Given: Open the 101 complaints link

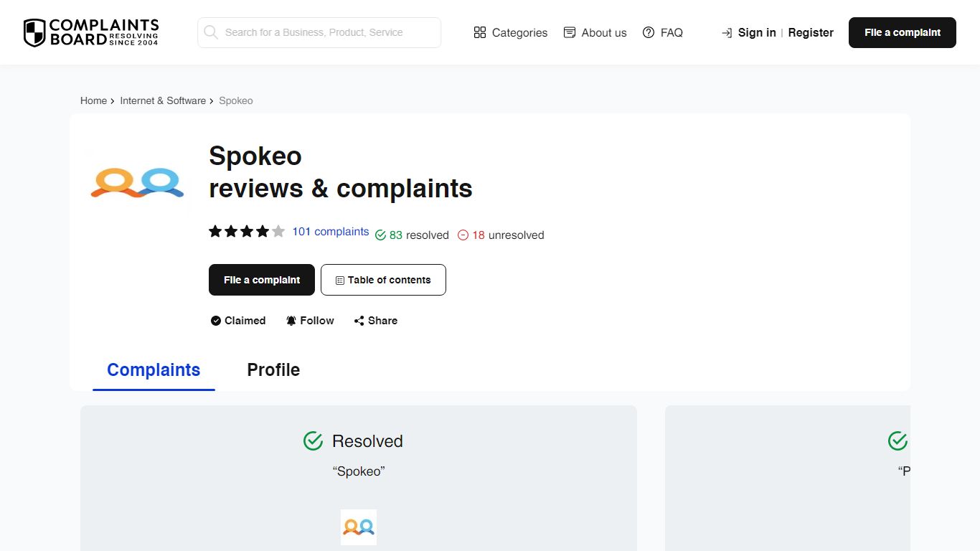Looking at the screenshot, I should click(331, 232).
